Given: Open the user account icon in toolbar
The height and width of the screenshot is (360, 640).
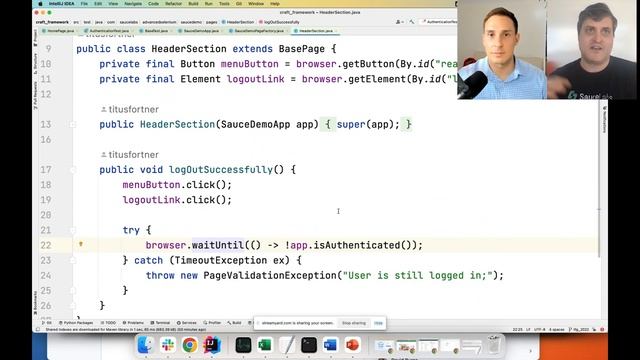Looking at the screenshot, I should pyautogui.click(x=399, y=22).
